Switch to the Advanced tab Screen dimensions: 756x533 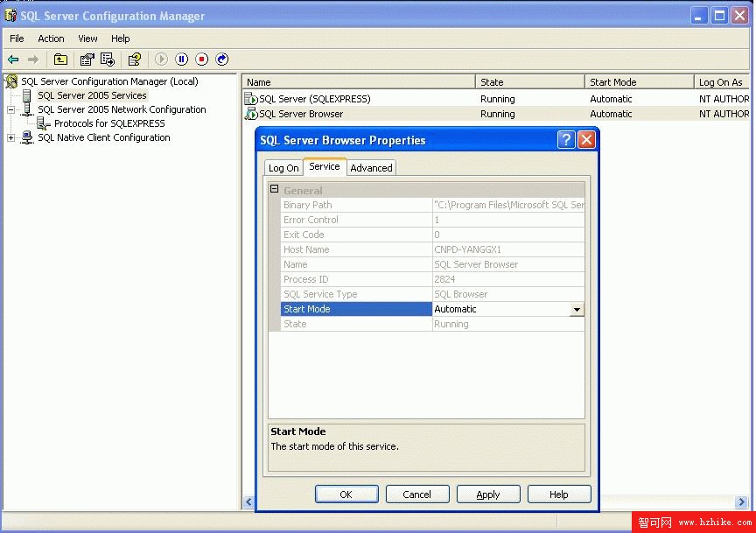371,168
